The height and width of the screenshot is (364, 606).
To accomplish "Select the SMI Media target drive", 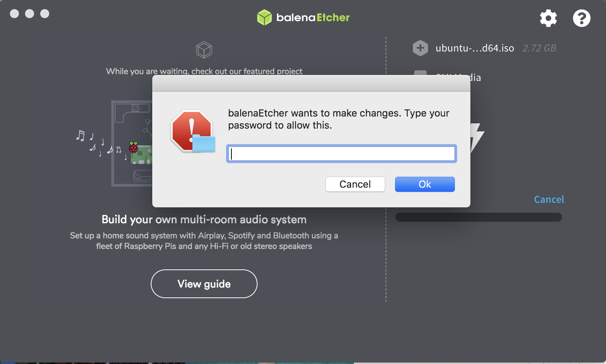I will click(458, 78).
